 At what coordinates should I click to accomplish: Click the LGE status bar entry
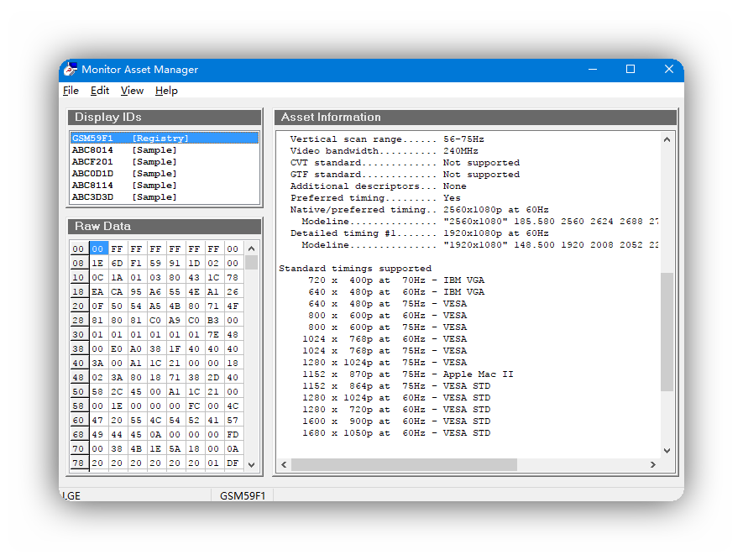72,495
